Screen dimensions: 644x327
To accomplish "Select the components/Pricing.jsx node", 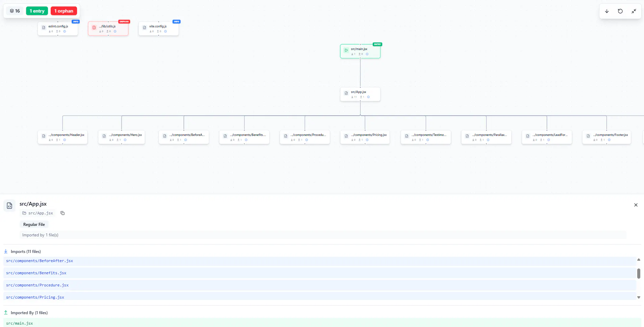I will click(365, 137).
